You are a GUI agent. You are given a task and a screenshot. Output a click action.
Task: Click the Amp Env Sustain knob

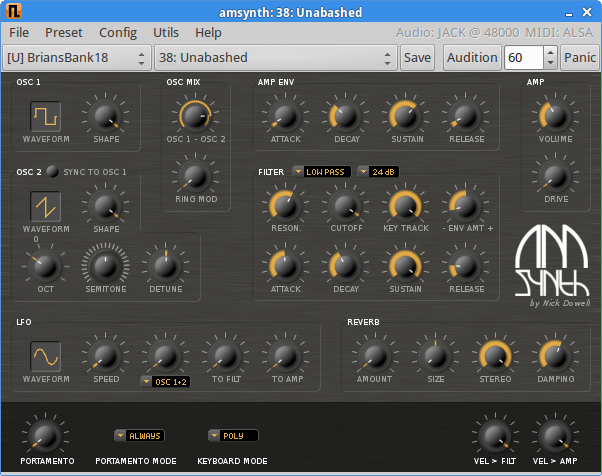[x=405, y=116]
